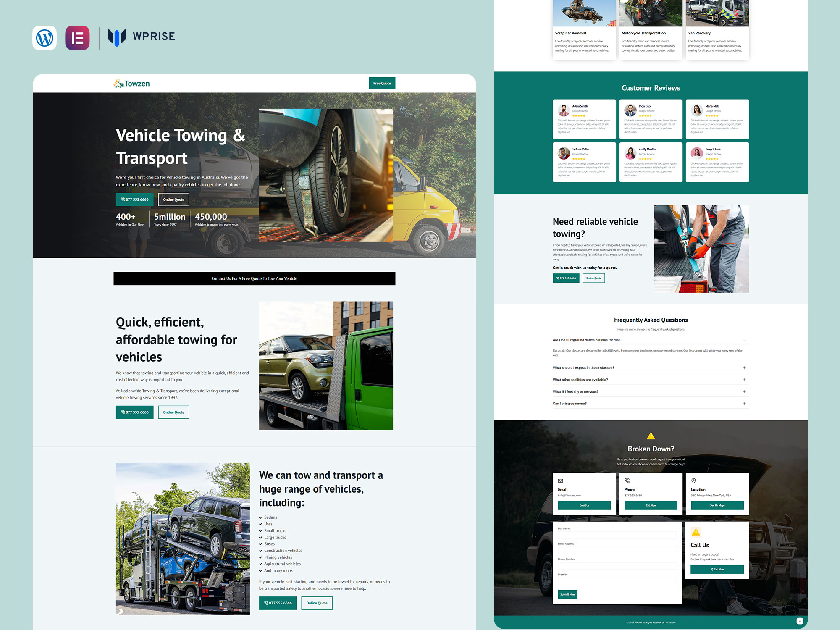Click the 450,000 vehicles transported statistic
This screenshot has height=630, width=840.
[x=216, y=219]
